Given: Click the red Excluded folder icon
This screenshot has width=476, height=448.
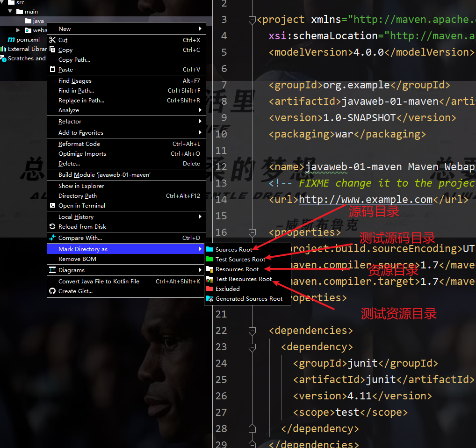Looking at the screenshot, I should 209,289.
